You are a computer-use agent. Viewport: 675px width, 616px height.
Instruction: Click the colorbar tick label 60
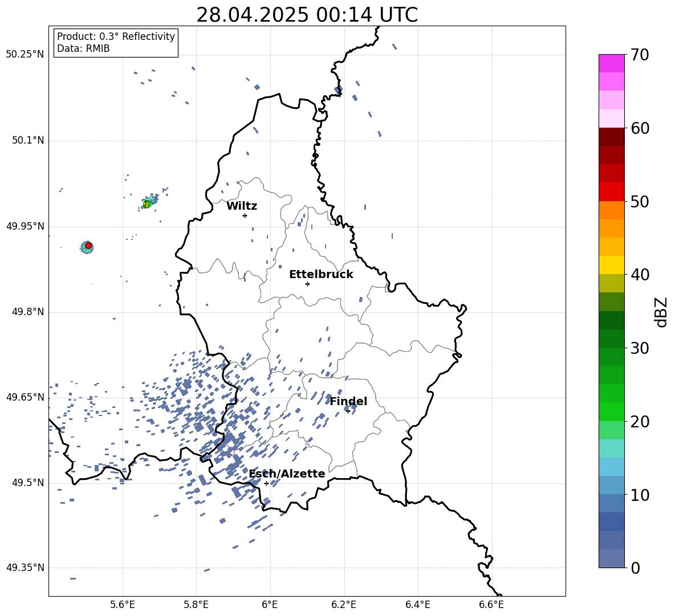coord(640,128)
